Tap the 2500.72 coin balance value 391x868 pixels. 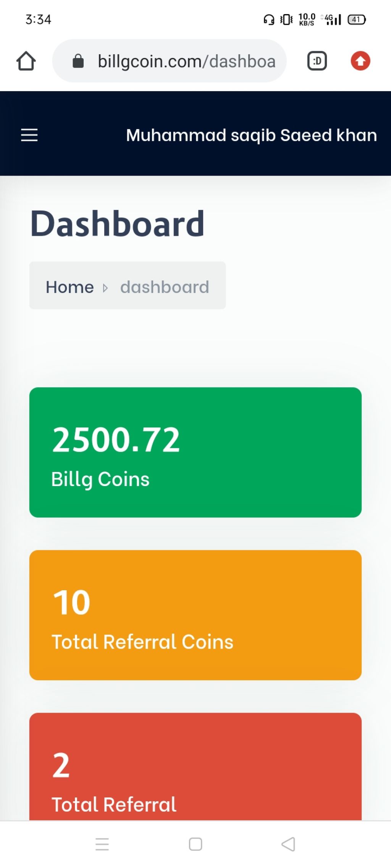116,440
